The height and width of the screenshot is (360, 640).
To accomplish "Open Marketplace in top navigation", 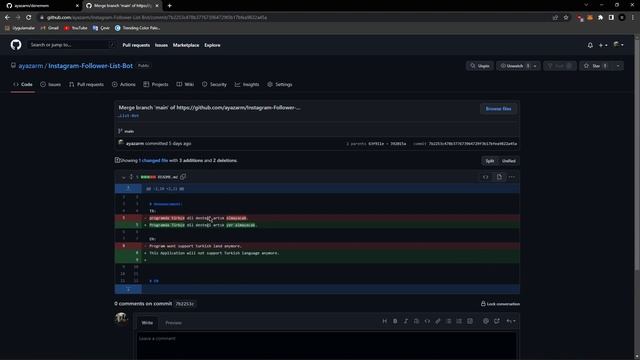I will (186, 45).
